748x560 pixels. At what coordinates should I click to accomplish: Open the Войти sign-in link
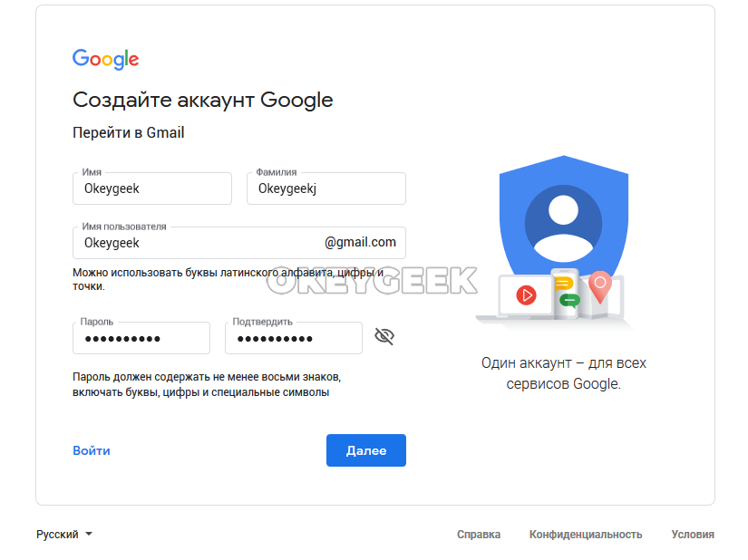(x=91, y=450)
